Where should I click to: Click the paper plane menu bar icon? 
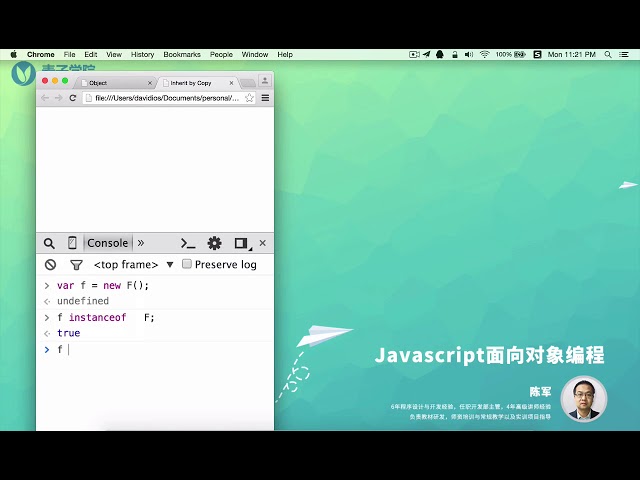tap(427, 54)
